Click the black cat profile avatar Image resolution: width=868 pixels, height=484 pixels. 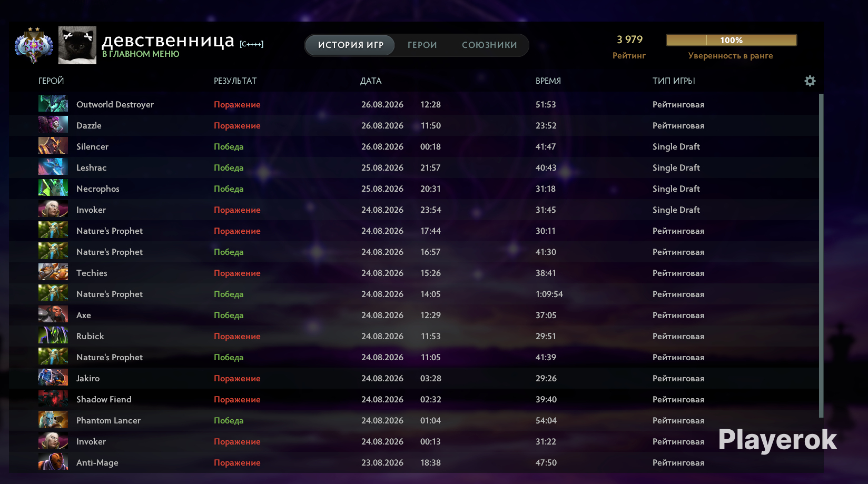(77, 45)
